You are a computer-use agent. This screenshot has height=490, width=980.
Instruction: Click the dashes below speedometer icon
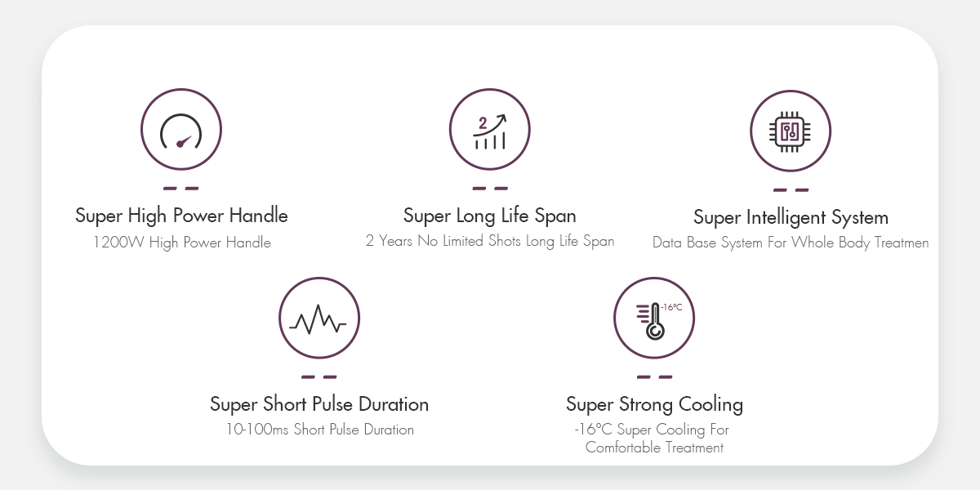pyautogui.click(x=181, y=189)
